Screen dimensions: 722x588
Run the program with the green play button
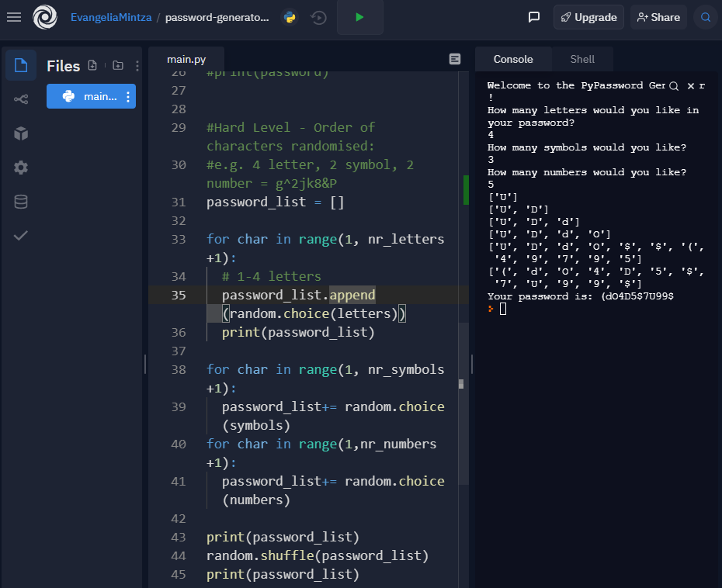click(359, 18)
